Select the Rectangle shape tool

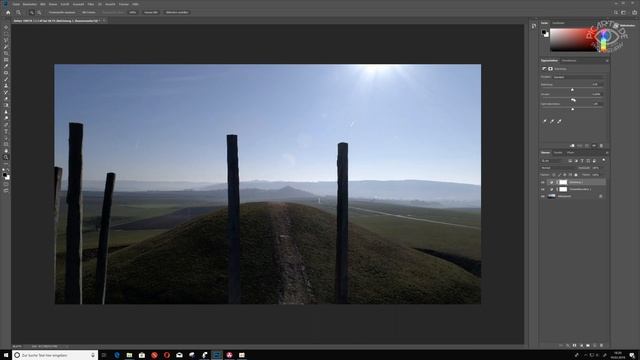pyautogui.click(x=6, y=144)
